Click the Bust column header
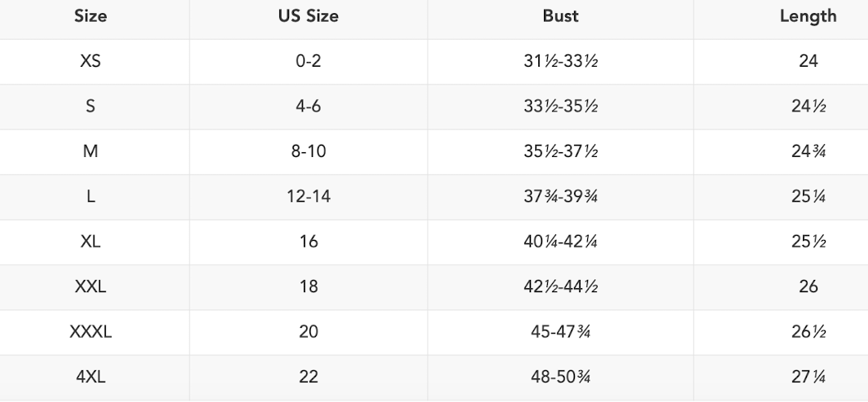The image size is (868, 402). 560,16
